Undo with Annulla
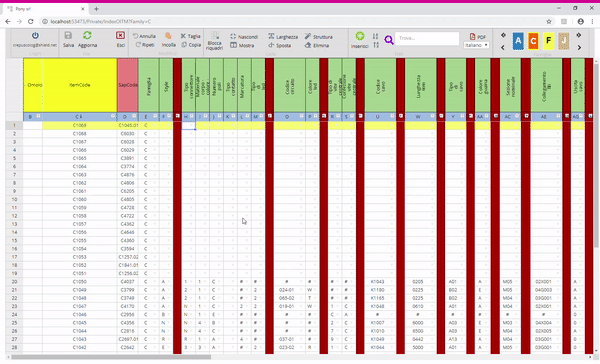This screenshot has height=364, width=600. (x=144, y=36)
